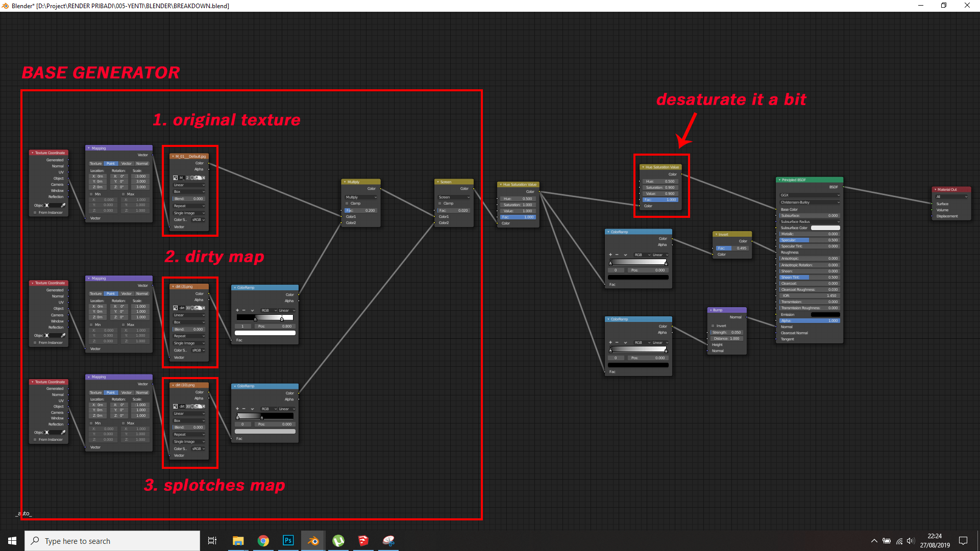
Task: Collapse the Principled BSDF node
Action: (779, 180)
